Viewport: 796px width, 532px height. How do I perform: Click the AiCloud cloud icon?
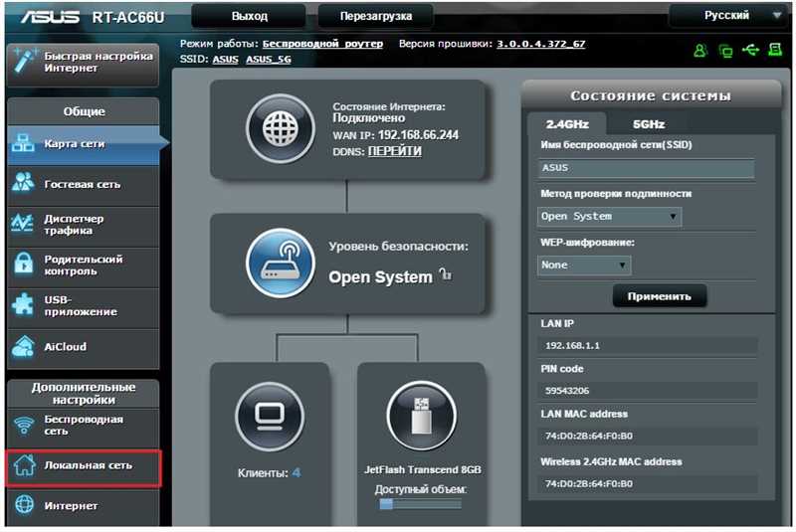(x=23, y=346)
